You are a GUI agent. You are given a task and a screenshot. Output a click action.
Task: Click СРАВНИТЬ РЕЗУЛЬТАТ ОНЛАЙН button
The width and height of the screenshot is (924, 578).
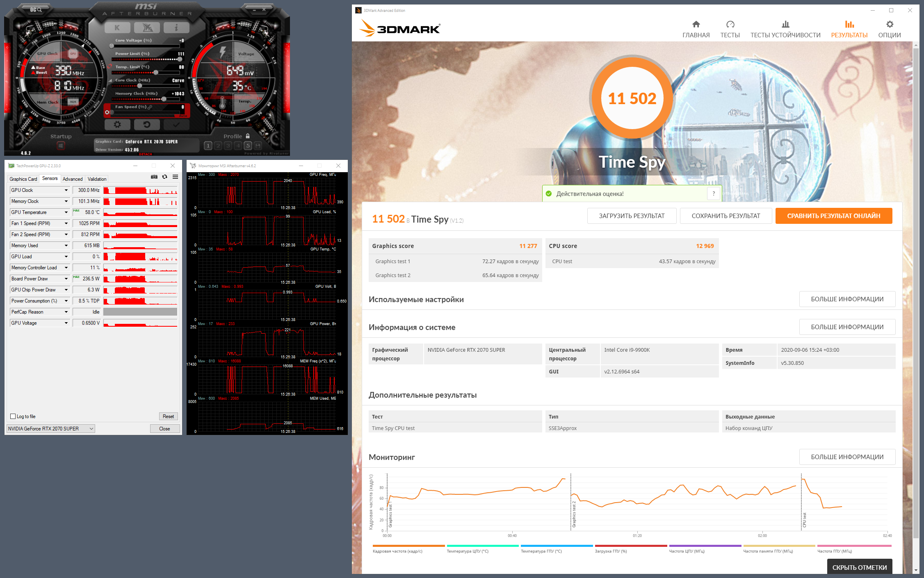(833, 216)
